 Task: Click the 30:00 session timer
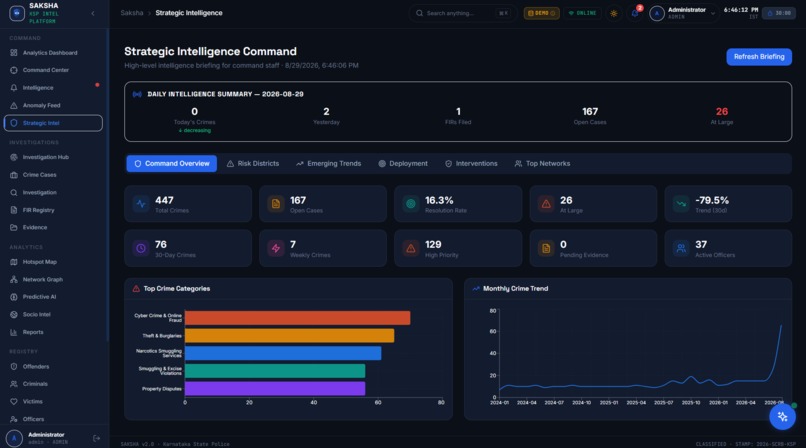(x=779, y=13)
